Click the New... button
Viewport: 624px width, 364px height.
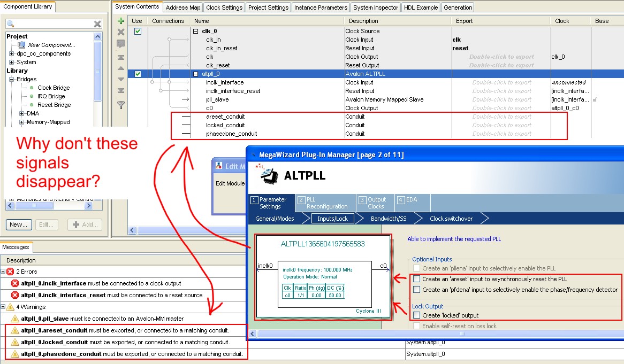click(19, 224)
